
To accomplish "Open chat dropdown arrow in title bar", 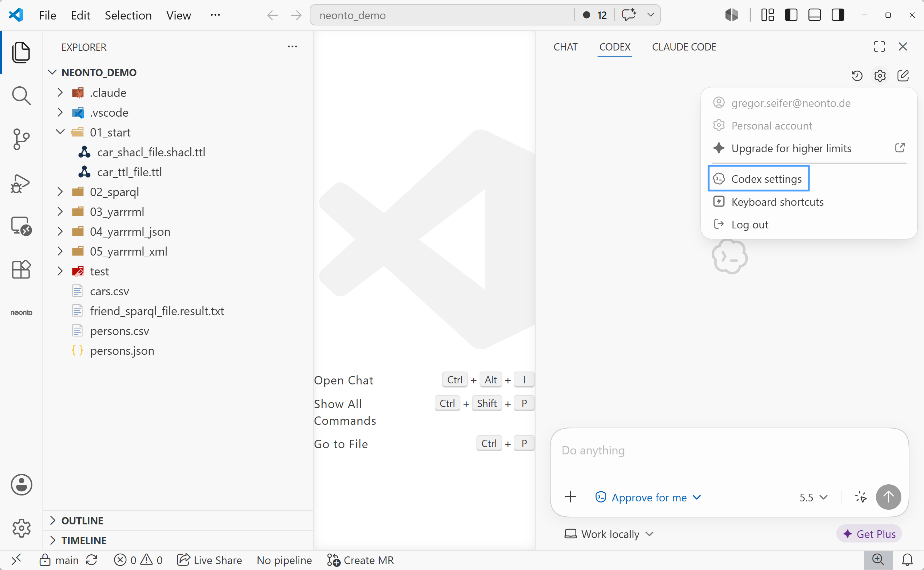I will pyautogui.click(x=650, y=15).
